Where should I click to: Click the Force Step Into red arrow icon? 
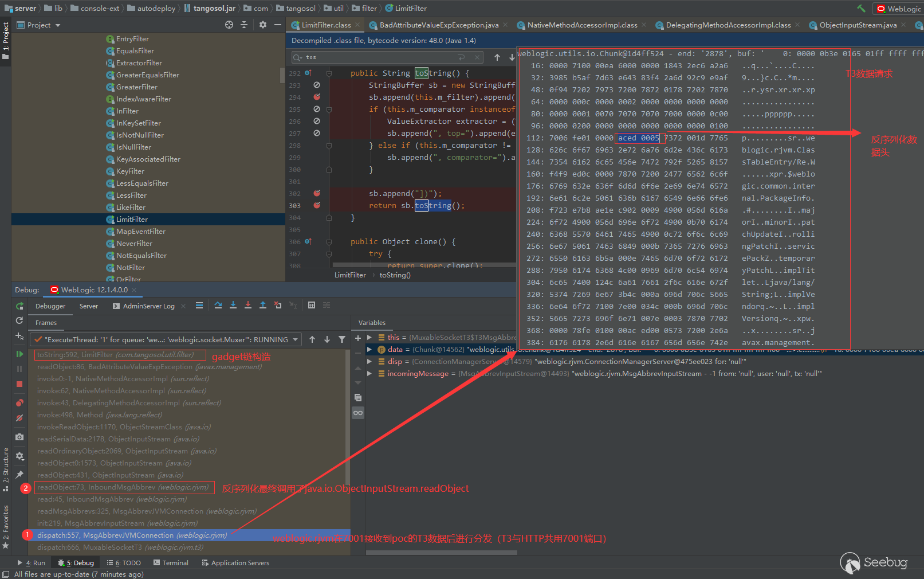tap(248, 306)
